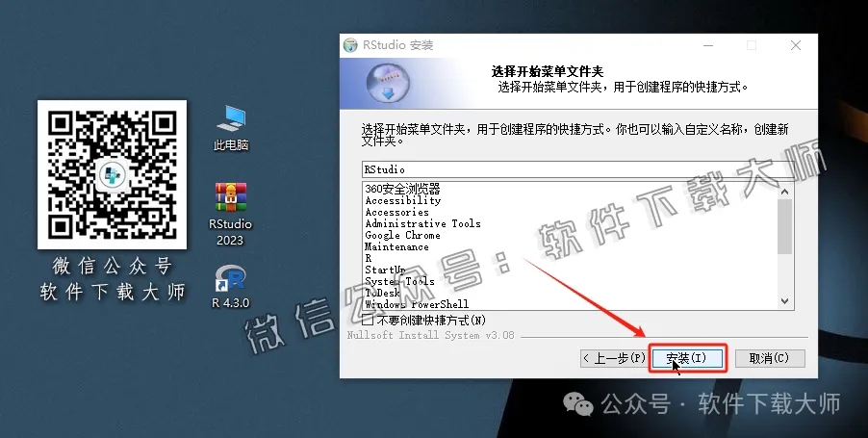Viewport: 868px width, 438px height.
Task: Click the RStudio folder name input field
Action: (x=578, y=169)
